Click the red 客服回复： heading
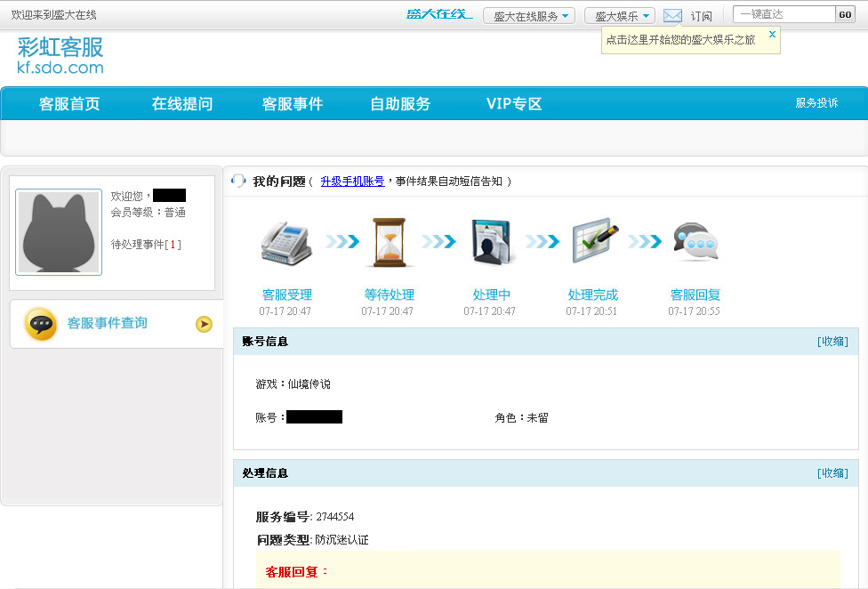 [x=296, y=572]
